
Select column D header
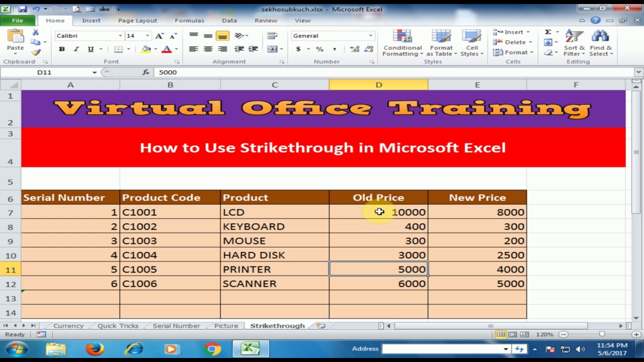tap(378, 85)
